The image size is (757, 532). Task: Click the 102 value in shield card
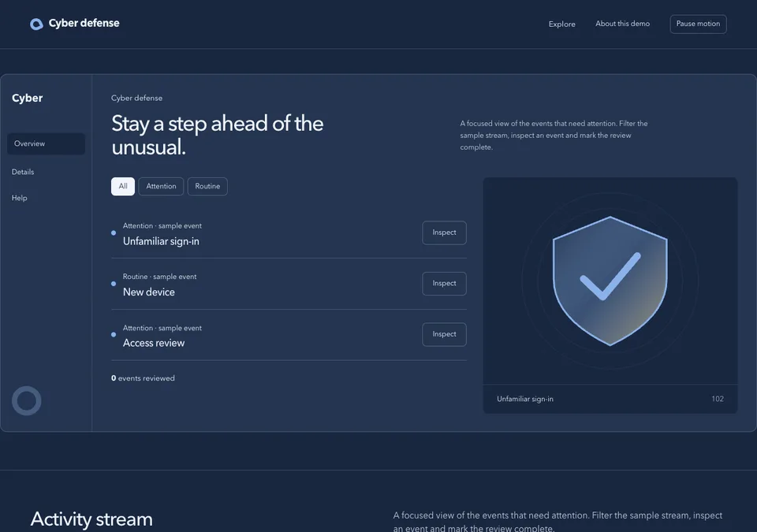(x=718, y=399)
